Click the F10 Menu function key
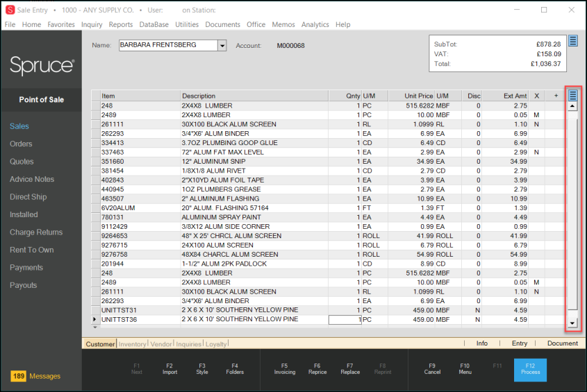This screenshot has width=587, height=392. 465,369
